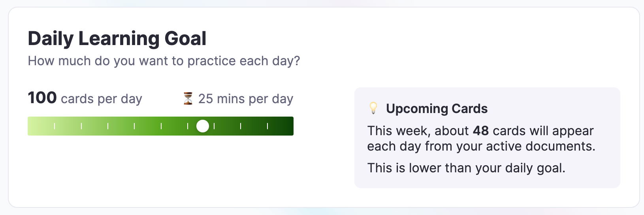The height and width of the screenshot is (215, 644).
Task: Choose the third tick on goal slider
Action: 108,126
